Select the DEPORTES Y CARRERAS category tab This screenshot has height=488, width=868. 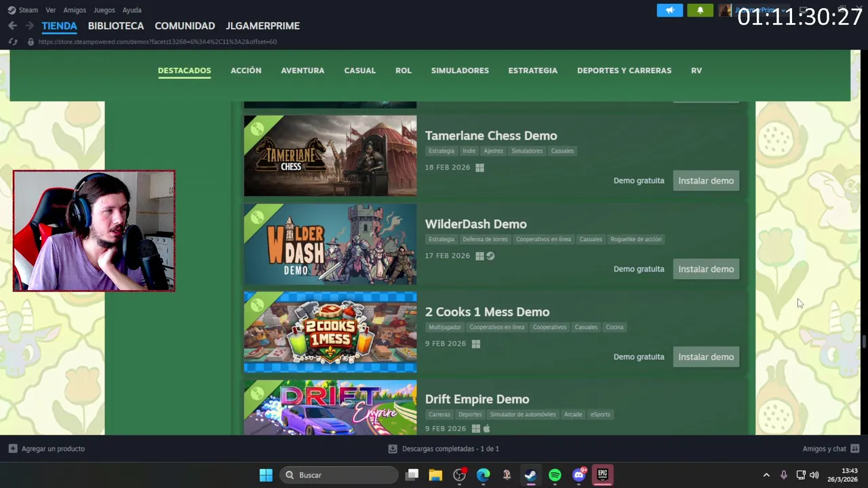(x=625, y=70)
